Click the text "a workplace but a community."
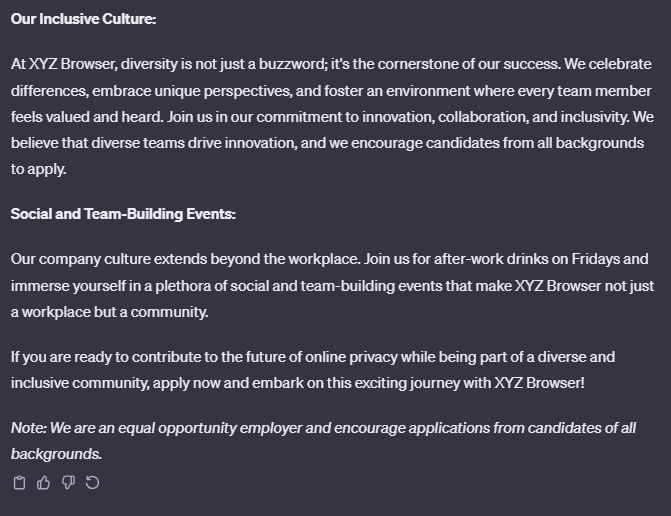 pyautogui.click(x=109, y=311)
